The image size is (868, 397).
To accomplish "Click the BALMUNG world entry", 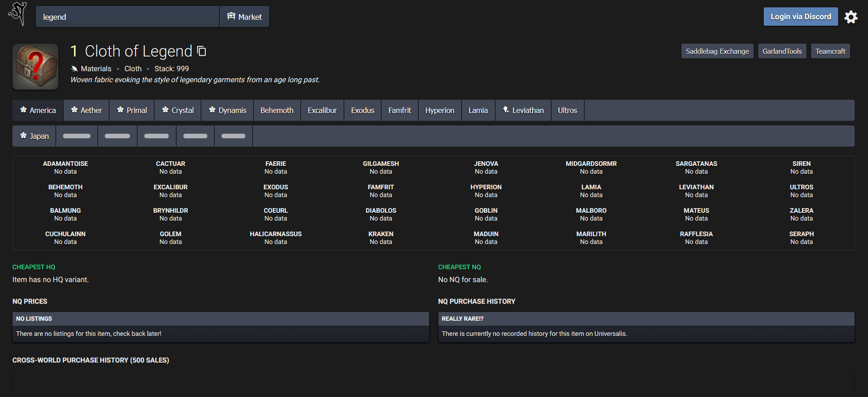I will (65, 214).
